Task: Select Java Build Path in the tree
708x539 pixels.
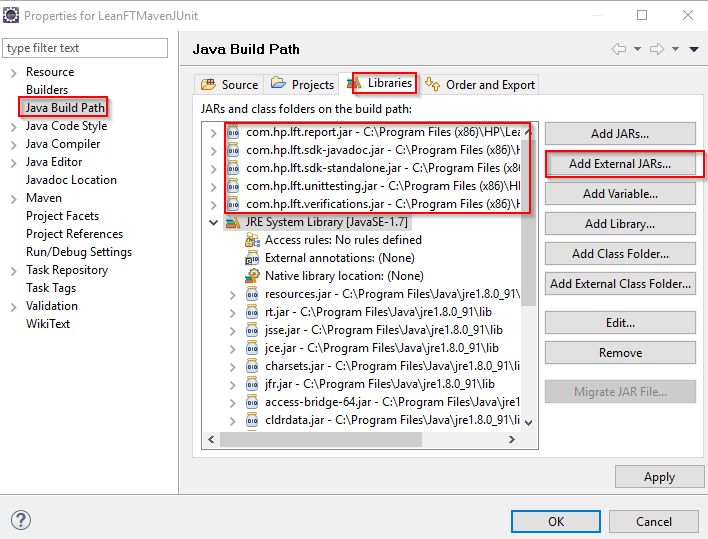Action: pyautogui.click(x=65, y=108)
